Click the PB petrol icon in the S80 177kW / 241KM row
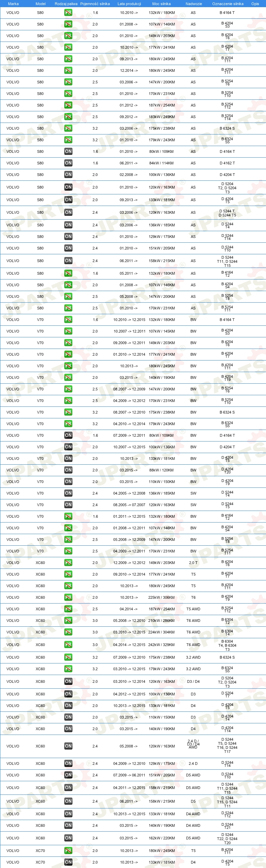 pyautogui.click(x=68, y=47)
